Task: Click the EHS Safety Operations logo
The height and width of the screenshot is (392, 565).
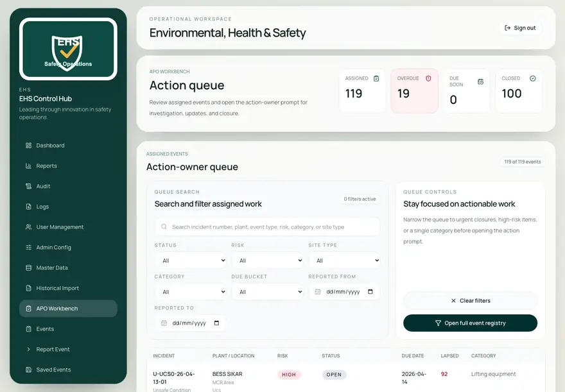Action: 68,49
